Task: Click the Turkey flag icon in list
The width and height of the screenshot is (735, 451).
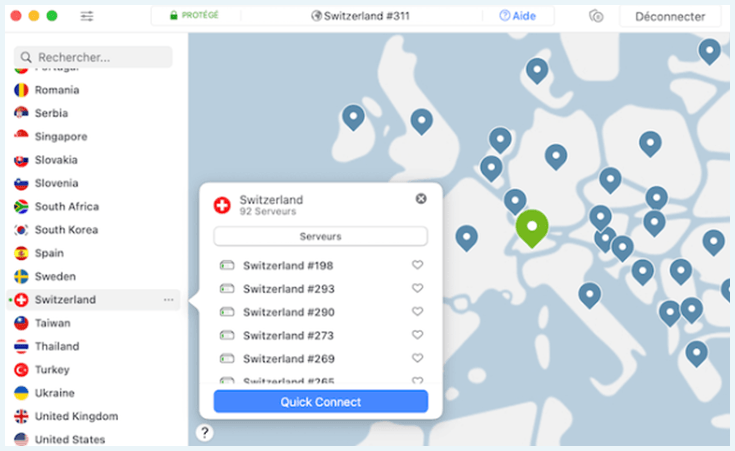Action: 21,370
